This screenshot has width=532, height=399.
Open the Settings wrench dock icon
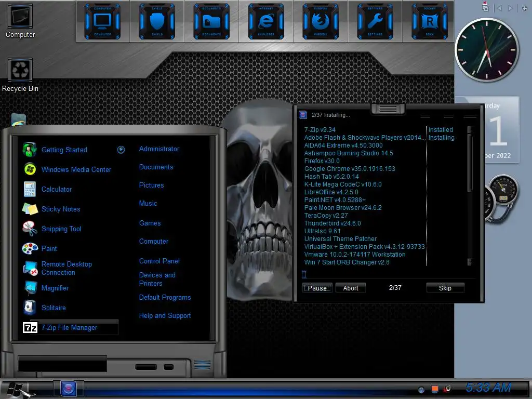point(375,22)
